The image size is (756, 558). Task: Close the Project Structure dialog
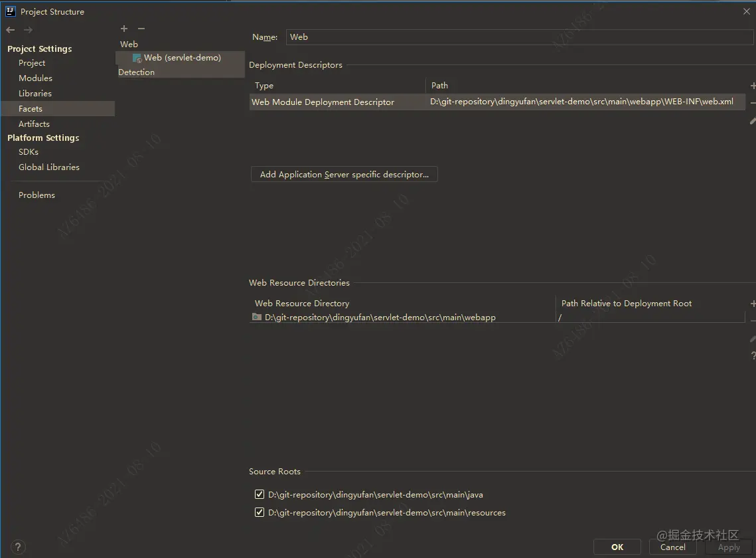(746, 11)
